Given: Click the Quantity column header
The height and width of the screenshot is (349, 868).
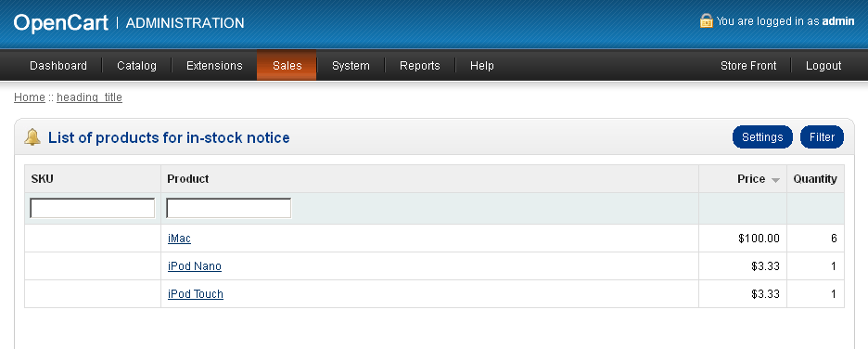Looking at the screenshot, I should tap(815, 179).
